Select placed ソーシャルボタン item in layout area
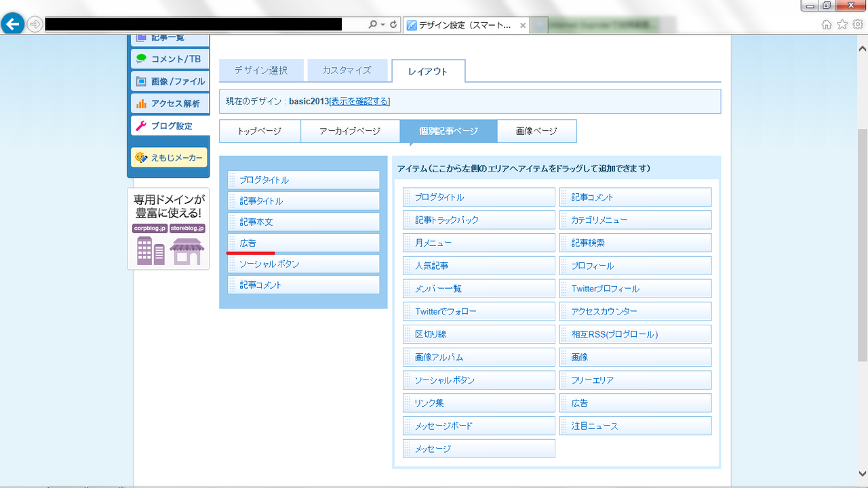Viewport: 868px width, 488px height. coord(304,264)
